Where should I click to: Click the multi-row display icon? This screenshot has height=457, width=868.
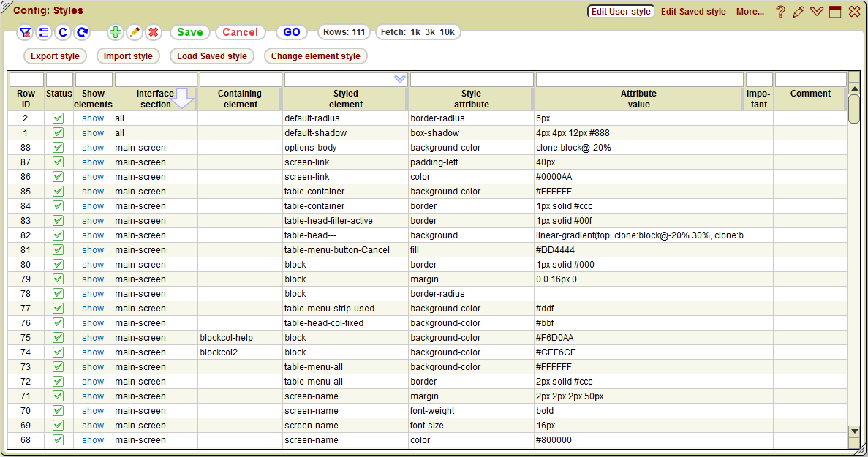pyautogui.click(x=45, y=32)
